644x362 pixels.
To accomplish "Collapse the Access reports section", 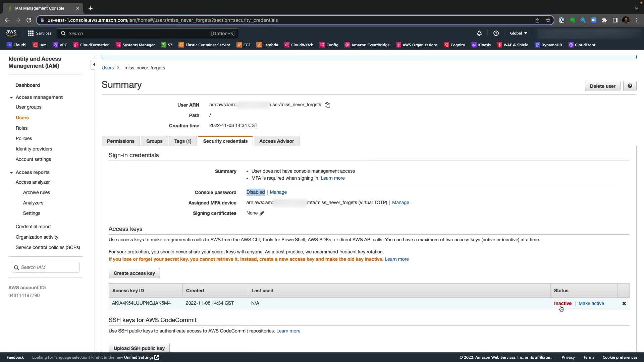I will click(x=11, y=173).
